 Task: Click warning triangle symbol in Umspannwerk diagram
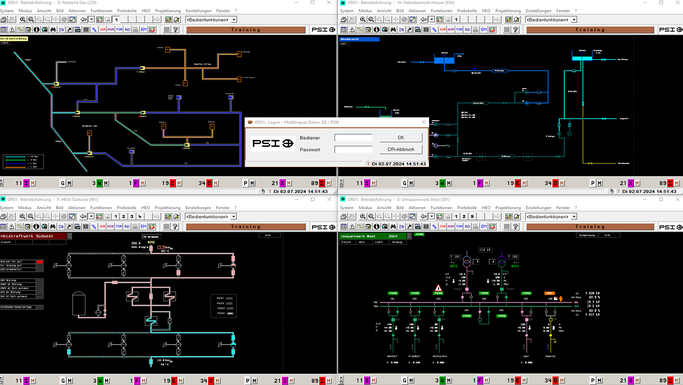[438, 288]
